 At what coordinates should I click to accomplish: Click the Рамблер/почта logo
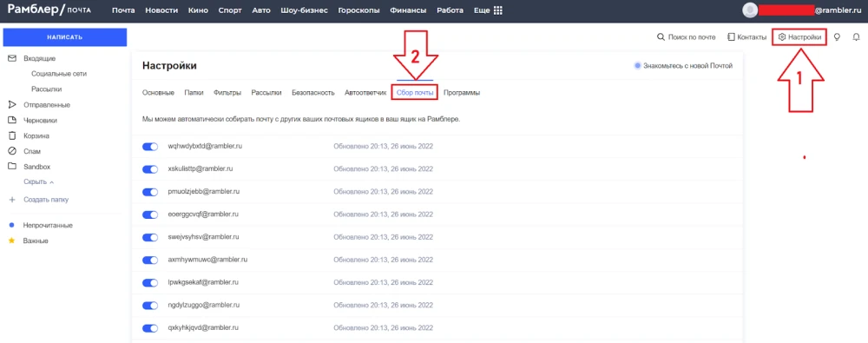[x=49, y=10]
